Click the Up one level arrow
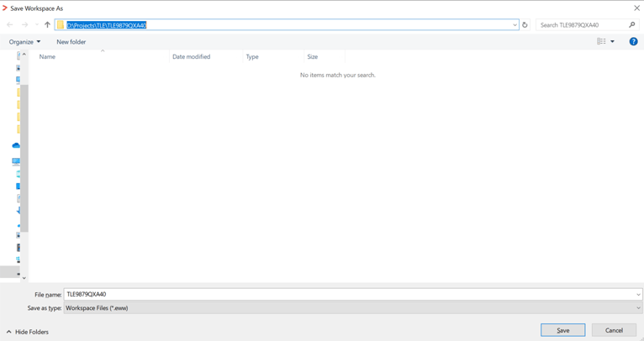The width and height of the screenshot is (644, 341). (47, 25)
